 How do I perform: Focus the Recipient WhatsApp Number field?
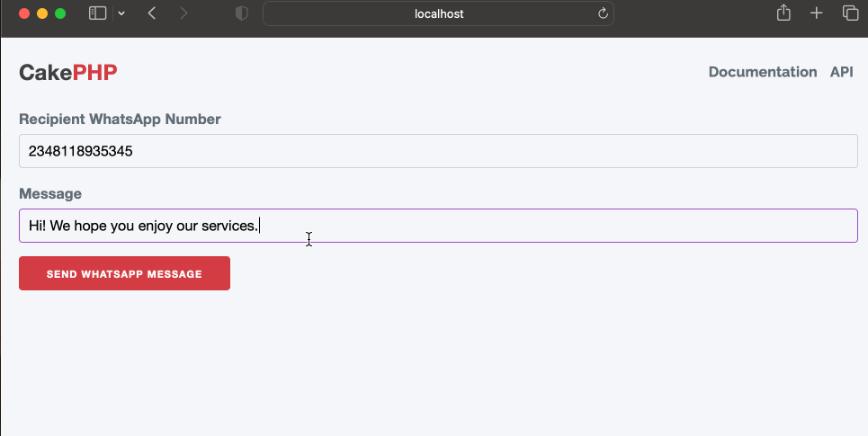[x=438, y=151]
